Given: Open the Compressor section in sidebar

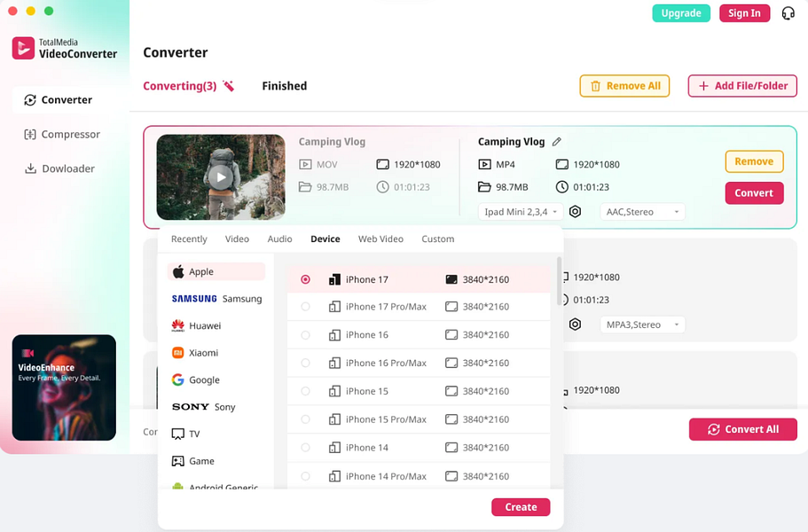Looking at the screenshot, I should tap(62, 135).
